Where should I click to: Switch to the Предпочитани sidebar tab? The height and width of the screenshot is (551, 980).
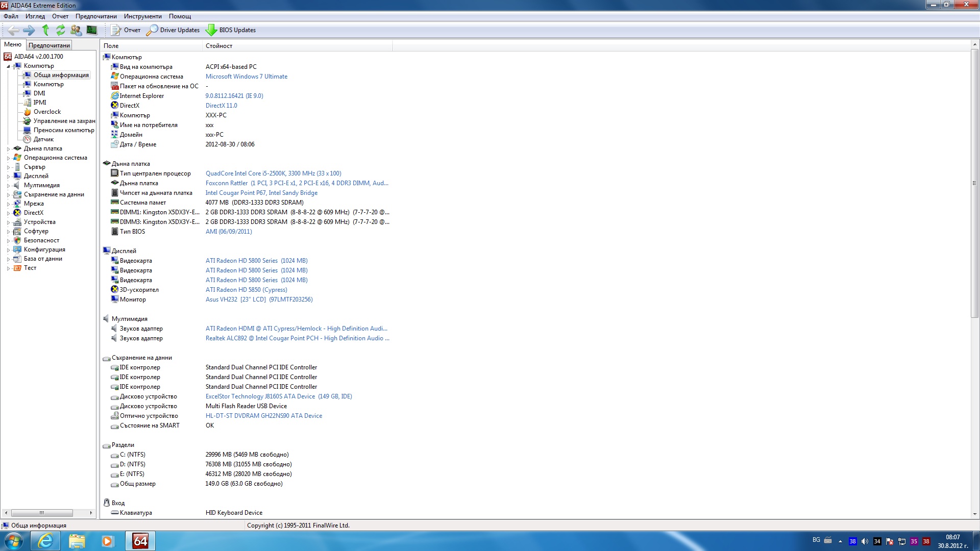[x=49, y=45]
